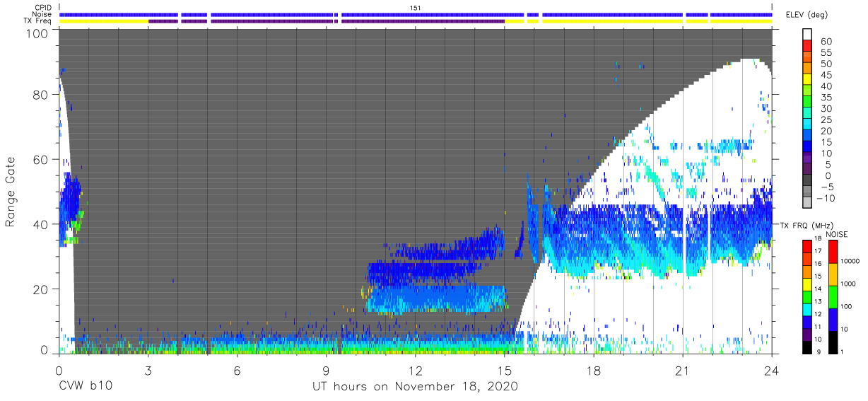Screen dimensions: 868x401
Task: Click the 'CVW b10' radar beam label
Action: pos(86,387)
